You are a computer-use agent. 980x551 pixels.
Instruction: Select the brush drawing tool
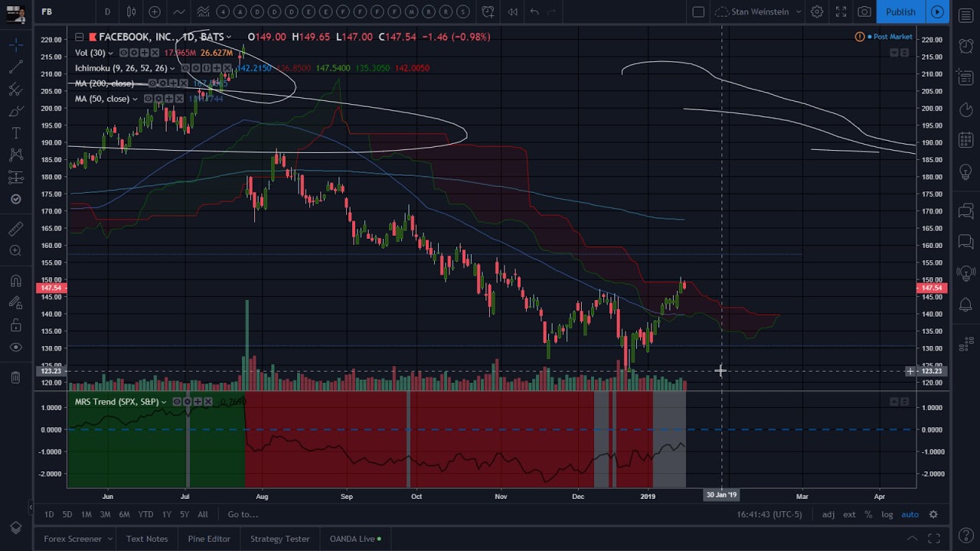pos(15,112)
